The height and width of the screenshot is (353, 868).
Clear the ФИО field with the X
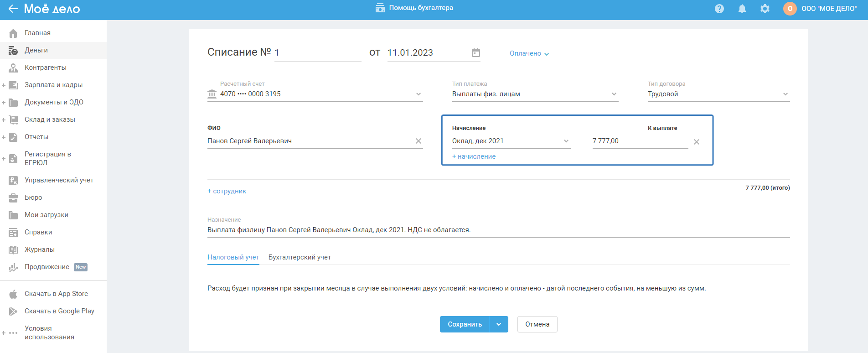(x=418, y=141)
